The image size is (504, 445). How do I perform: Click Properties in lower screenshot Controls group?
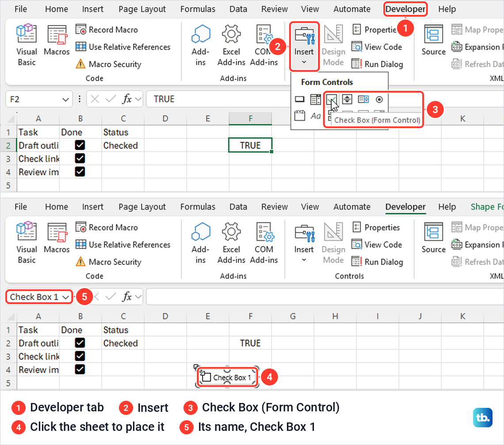(x=376, y=227)
